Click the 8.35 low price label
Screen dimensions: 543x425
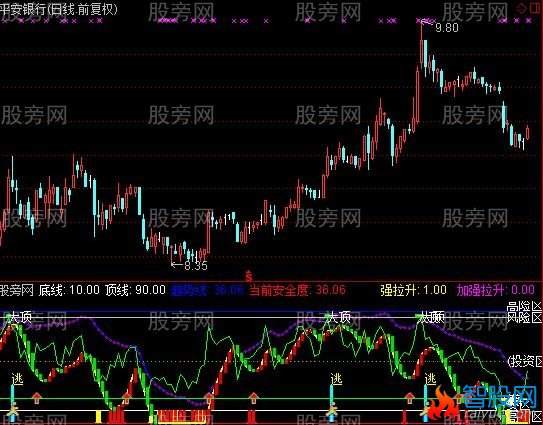click(x=196, y=266)
